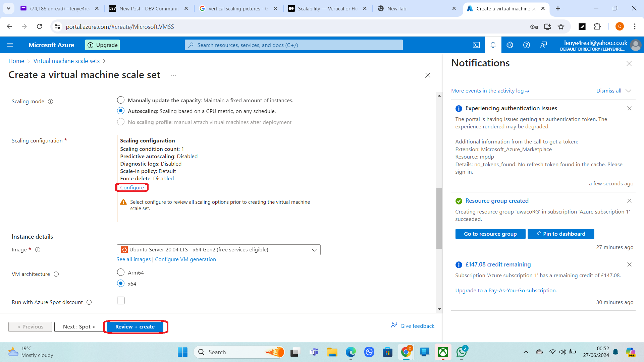Open the tab search dropdown arrow
Viewport: 644px width, 362px height.
pos(8,8)
